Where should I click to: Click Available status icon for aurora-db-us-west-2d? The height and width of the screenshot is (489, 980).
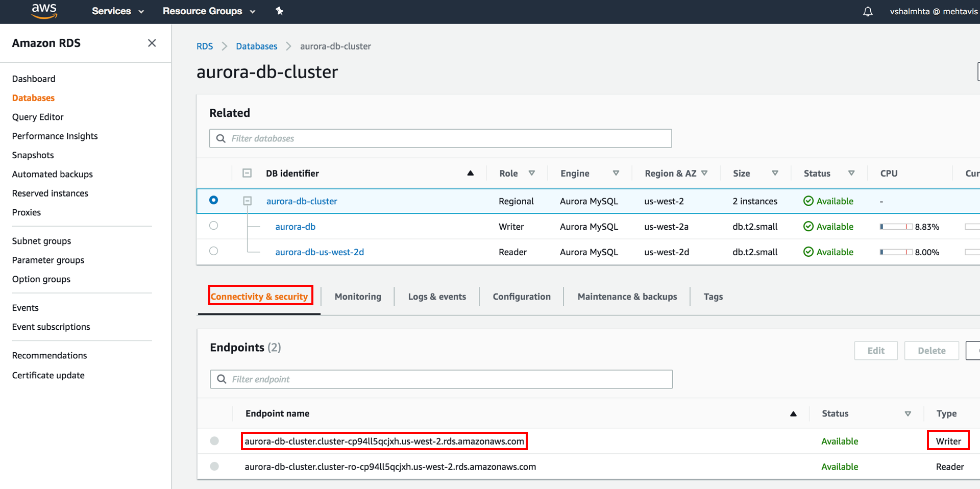click(808, 252)
